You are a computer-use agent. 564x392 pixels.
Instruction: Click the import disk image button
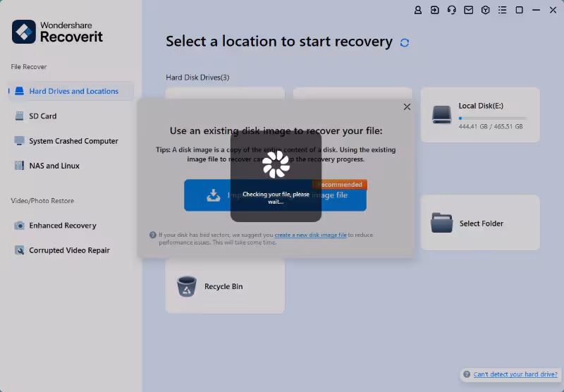click(275, 195)
